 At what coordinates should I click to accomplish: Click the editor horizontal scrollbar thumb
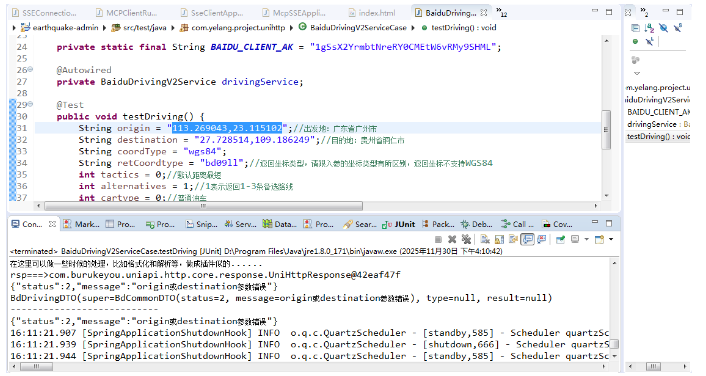coord(203,206)
